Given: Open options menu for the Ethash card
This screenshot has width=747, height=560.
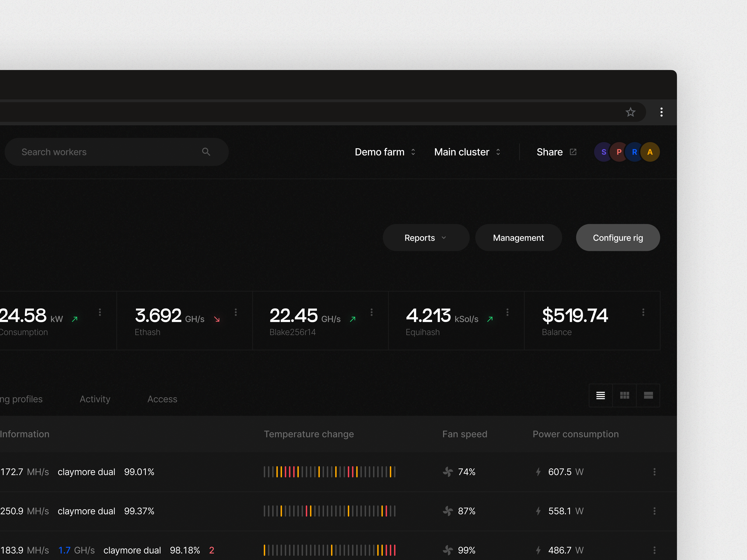Looking at the screenshot, I should point(236,312).
